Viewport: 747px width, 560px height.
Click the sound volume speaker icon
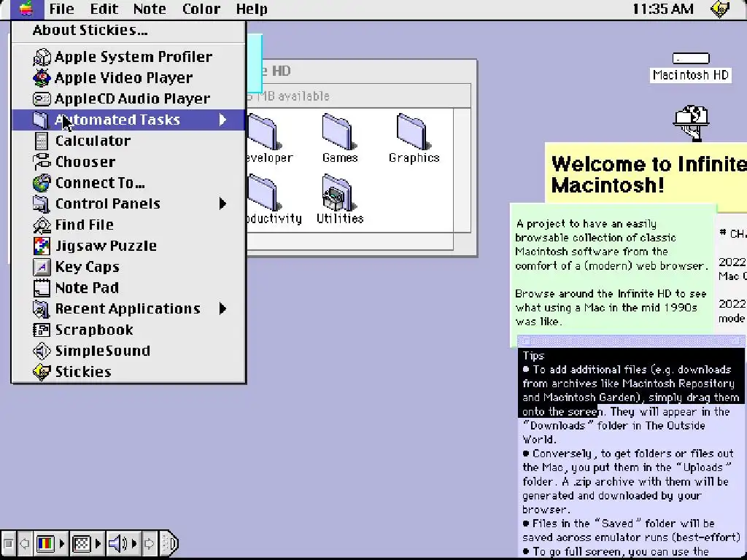click(117, 543)
